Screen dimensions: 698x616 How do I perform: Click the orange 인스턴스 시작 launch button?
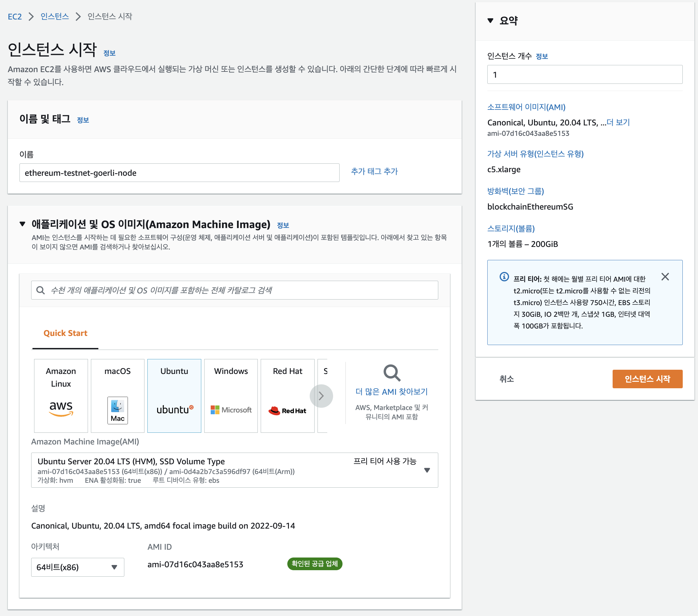(x=647, y=379)
